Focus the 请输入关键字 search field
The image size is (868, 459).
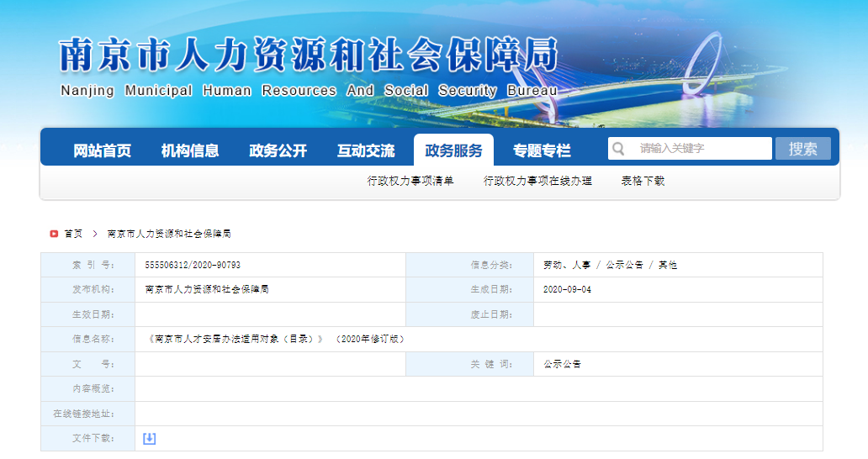tap(690, 148)
